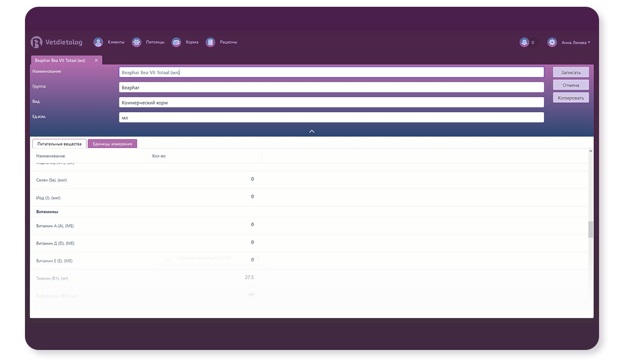Collapse the form header with chevron
This screenshot has height=364, width=624.
pyautogui.click(x=312, y=131)
